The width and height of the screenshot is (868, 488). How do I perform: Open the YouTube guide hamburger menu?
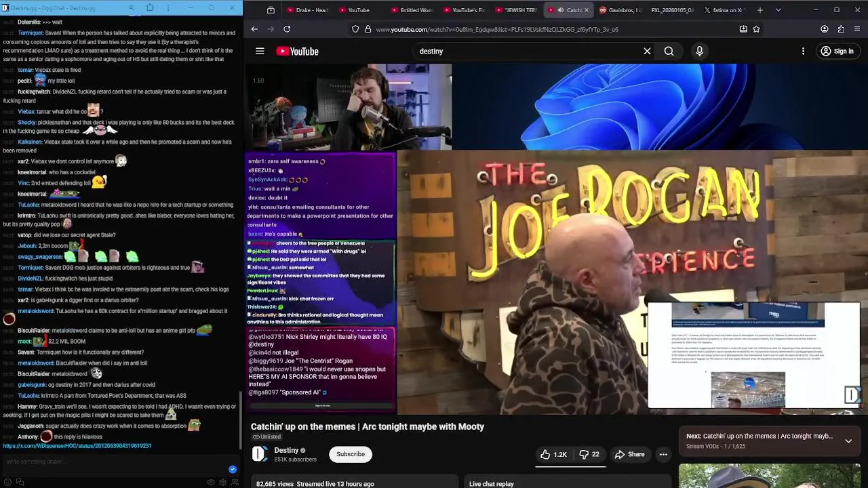click(260, 51)
